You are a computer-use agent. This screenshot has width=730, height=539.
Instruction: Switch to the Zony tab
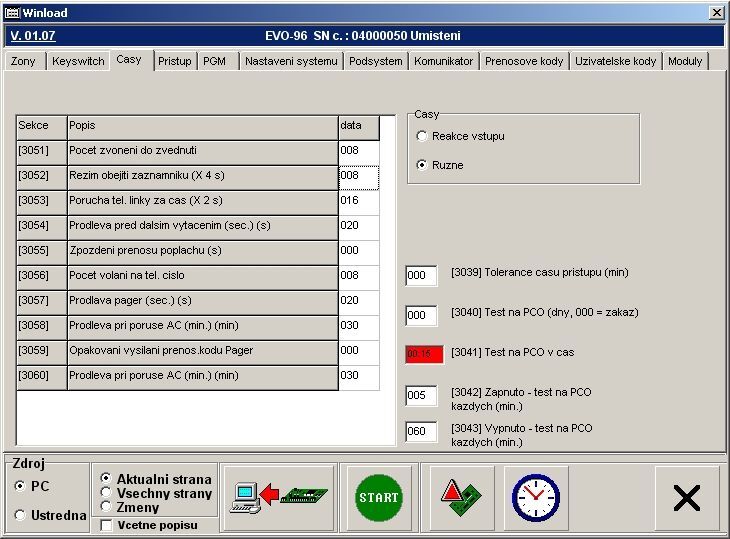tap(23, 61)
